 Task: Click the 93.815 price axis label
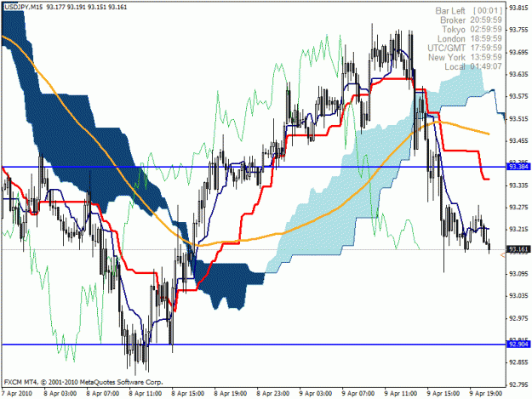(518, 8)
